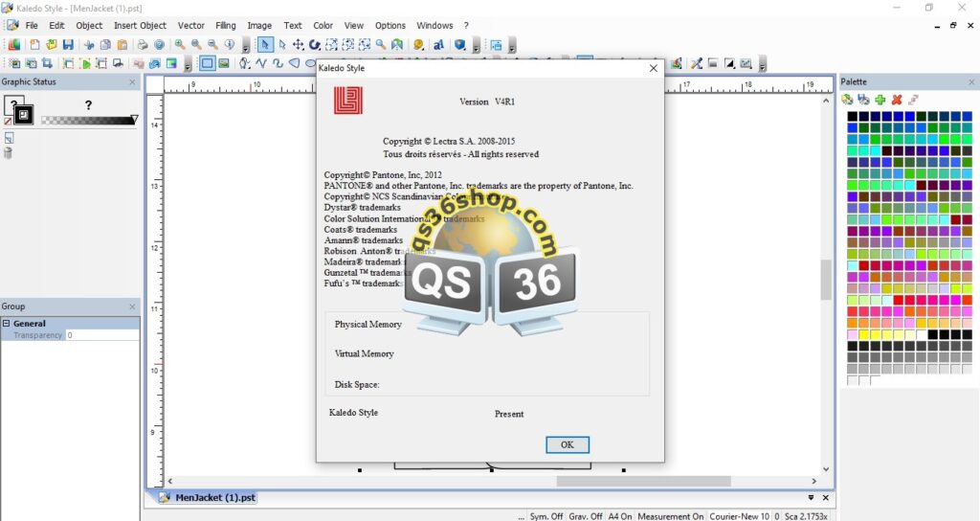Pick the bright yellow swatch in palette
980x521 pixels.
point(864,334)
